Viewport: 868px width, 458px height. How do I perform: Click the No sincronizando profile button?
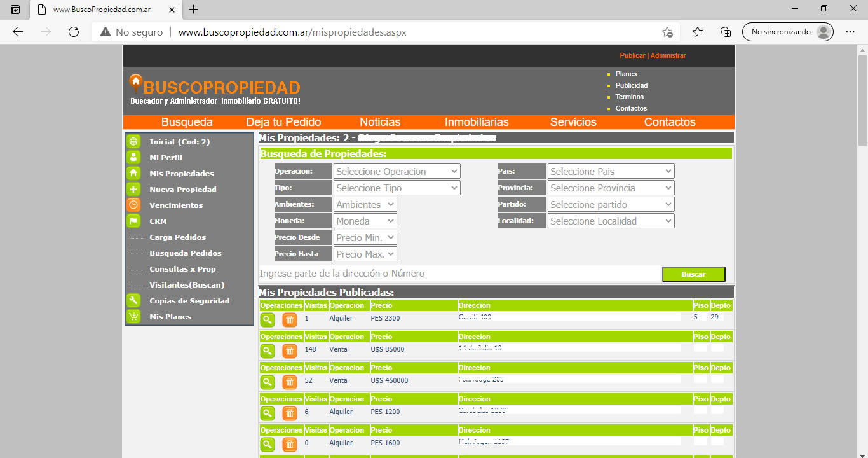[x=787, y=32]
